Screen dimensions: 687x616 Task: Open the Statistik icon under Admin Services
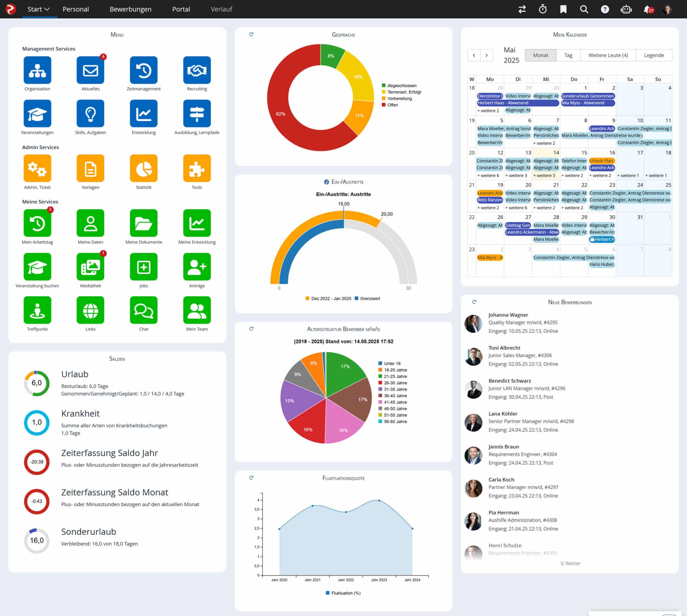144,168
